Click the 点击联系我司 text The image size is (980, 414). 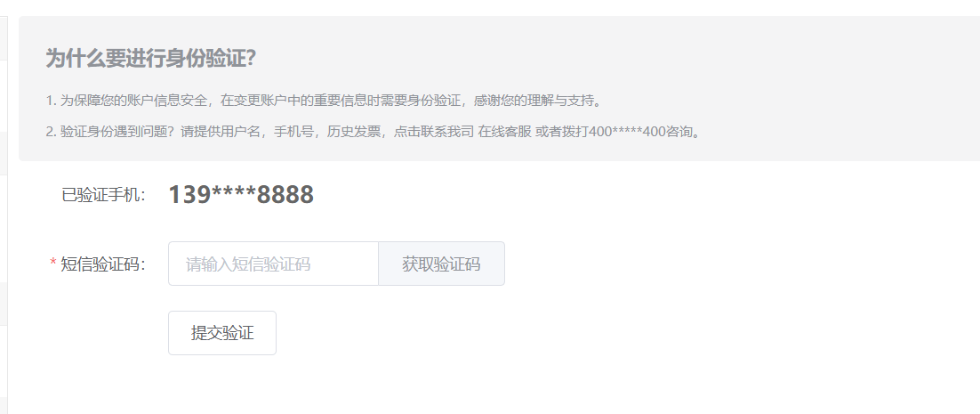[x=434, y=133]
